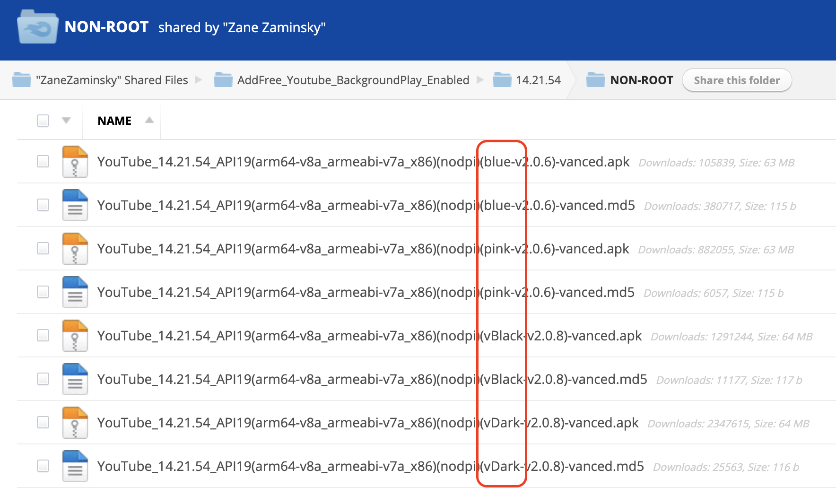The image size is (836, 504).
Task: Toggle the select-all checkbox in the header row
Action: [x=43, y=121]
